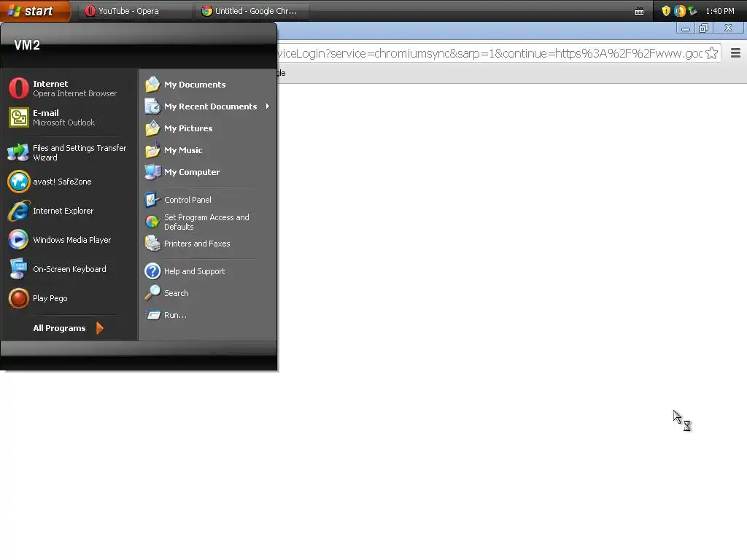Image resolution: width=747 pixels, height=560 pixels.
Task: Open Control Panel icon
Action: coord(152,200)
